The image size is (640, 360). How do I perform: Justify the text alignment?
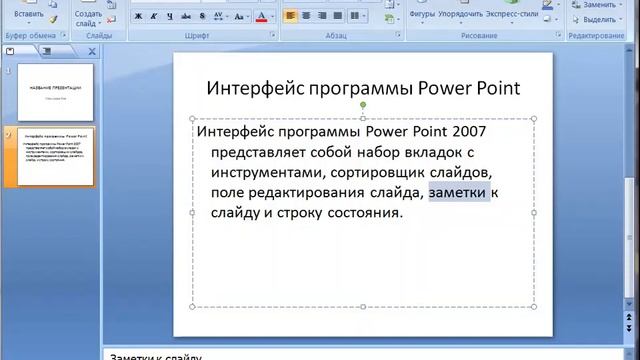pyautogui.click(x=338, y=16)
